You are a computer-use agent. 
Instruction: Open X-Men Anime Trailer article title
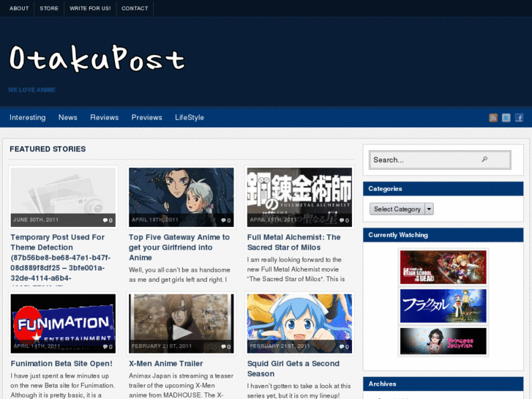point(166,364)
